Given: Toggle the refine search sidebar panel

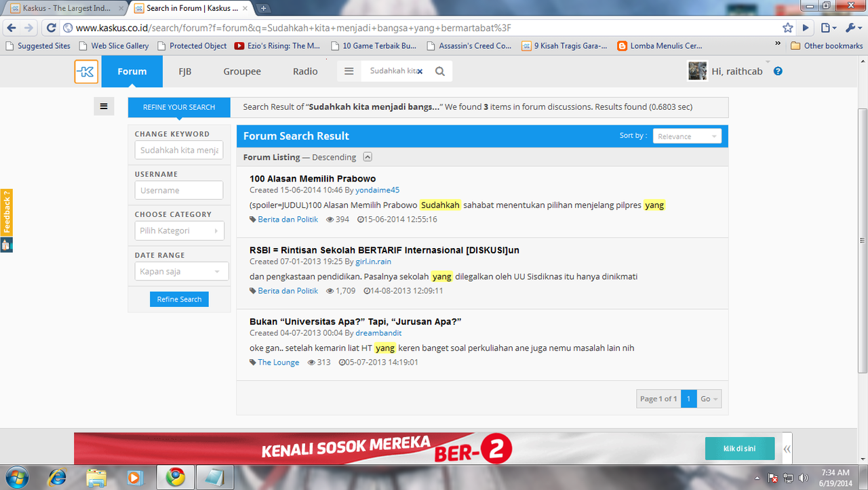Looking at the screenshot, I should click(104, 106).
